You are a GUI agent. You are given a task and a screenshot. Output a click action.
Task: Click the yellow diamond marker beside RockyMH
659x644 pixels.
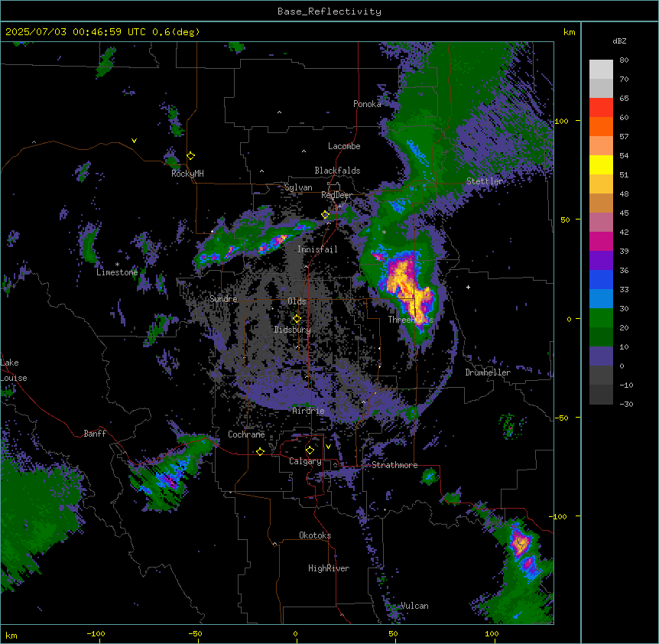(191, 156)
